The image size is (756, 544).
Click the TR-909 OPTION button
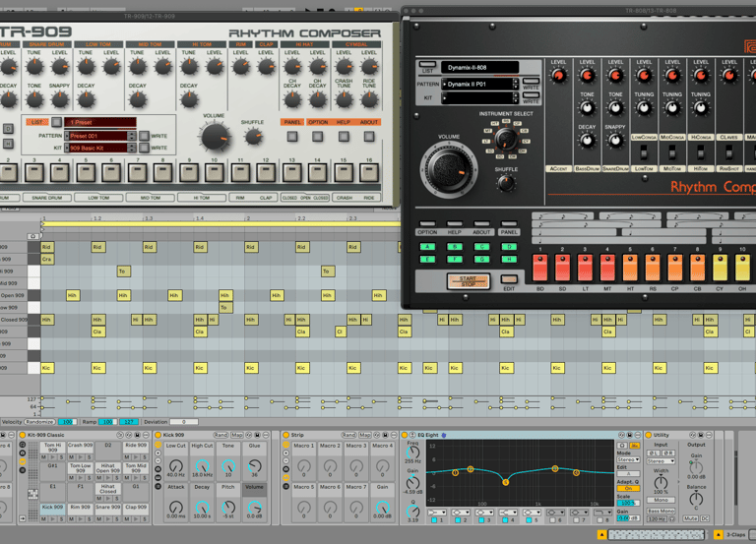point(317,137)
